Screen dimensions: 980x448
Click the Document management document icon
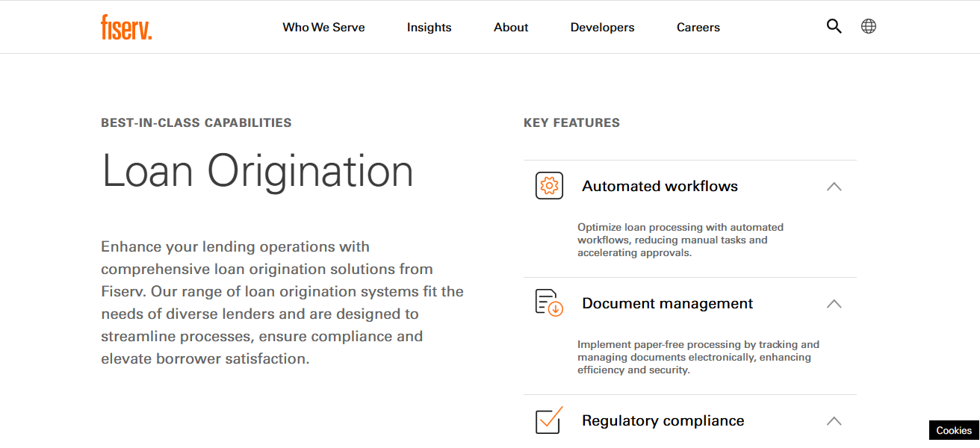pyautogui.click(x=549, y=302)
